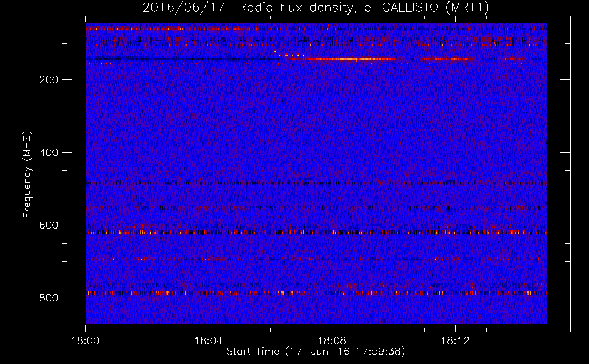Click the 'Start Time (17-Jun-16 17:59:38)' label
Image resolution: width=589 pixels, height=364 pixels.
(316, 352)
